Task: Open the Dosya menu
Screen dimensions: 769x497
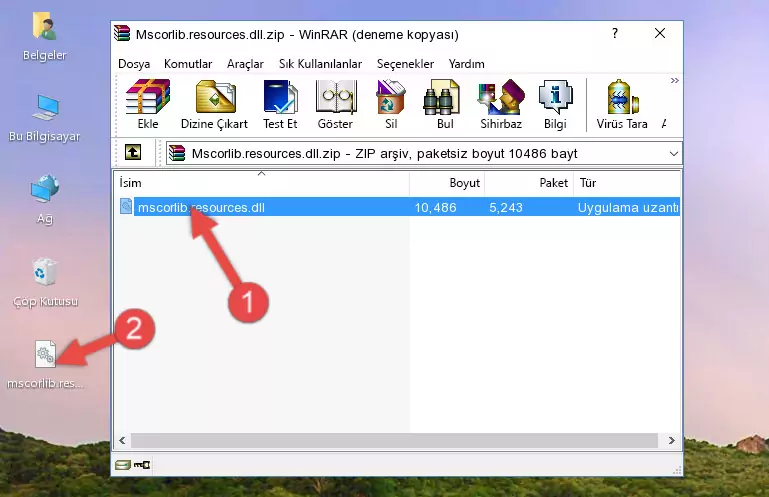Action: pyautogui.click(x=134, y=64)
